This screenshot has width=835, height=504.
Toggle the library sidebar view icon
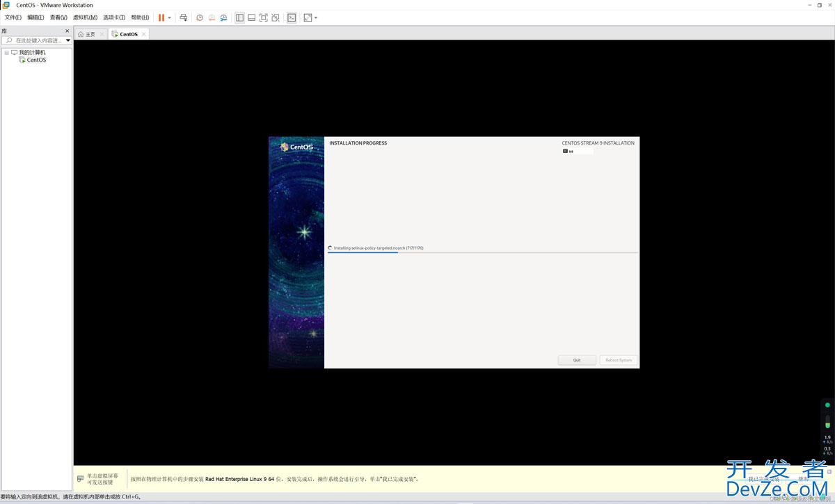point(239,17)
